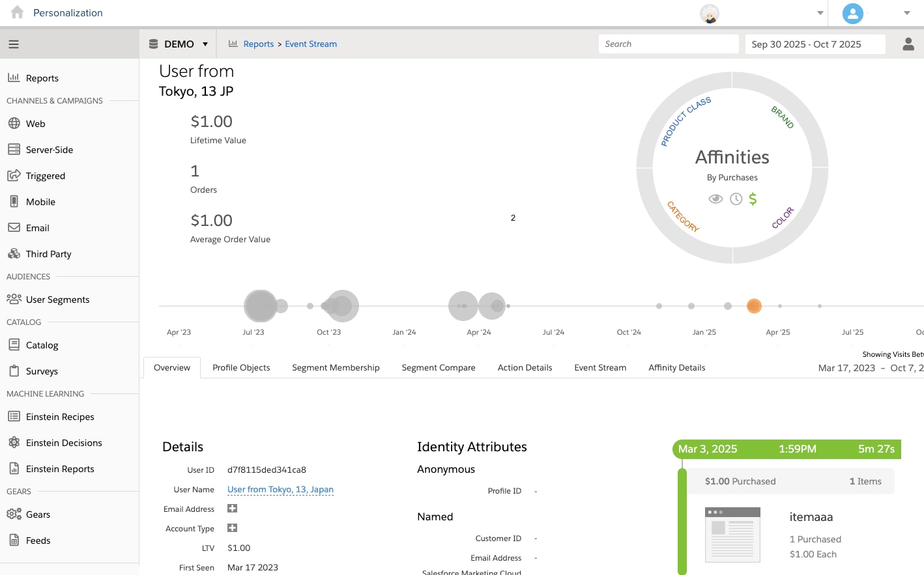Open dropdown next to Astro avatar
Screen dimensions: 924x575
(820, 13)
